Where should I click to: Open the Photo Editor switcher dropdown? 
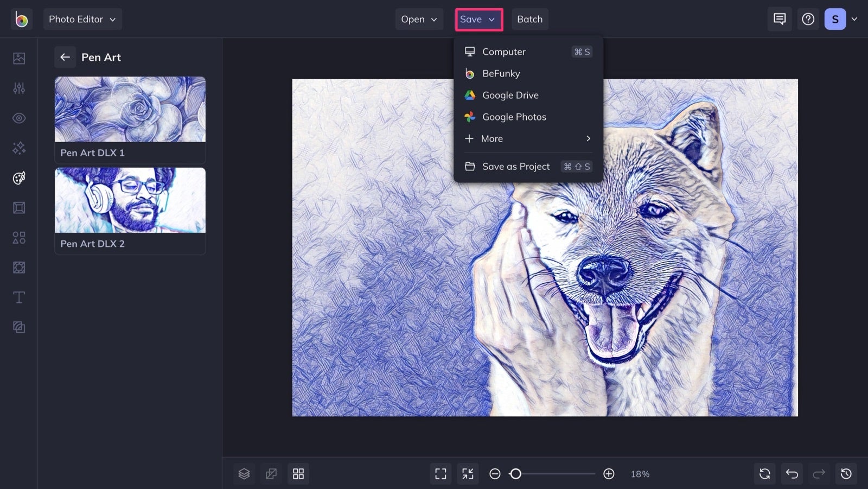pyautogui.click(x=82, y=19)
